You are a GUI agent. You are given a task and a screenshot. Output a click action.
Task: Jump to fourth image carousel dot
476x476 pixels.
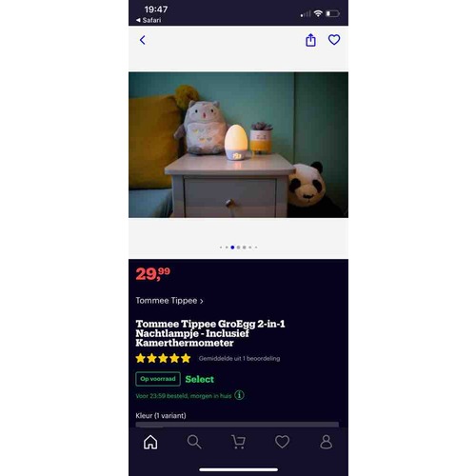[x=238, y=248]
